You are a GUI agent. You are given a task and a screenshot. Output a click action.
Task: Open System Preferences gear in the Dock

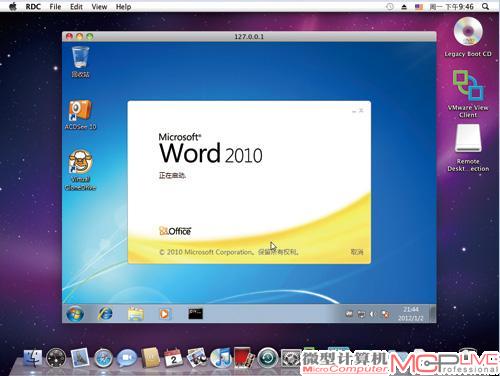tap(291, 358)
